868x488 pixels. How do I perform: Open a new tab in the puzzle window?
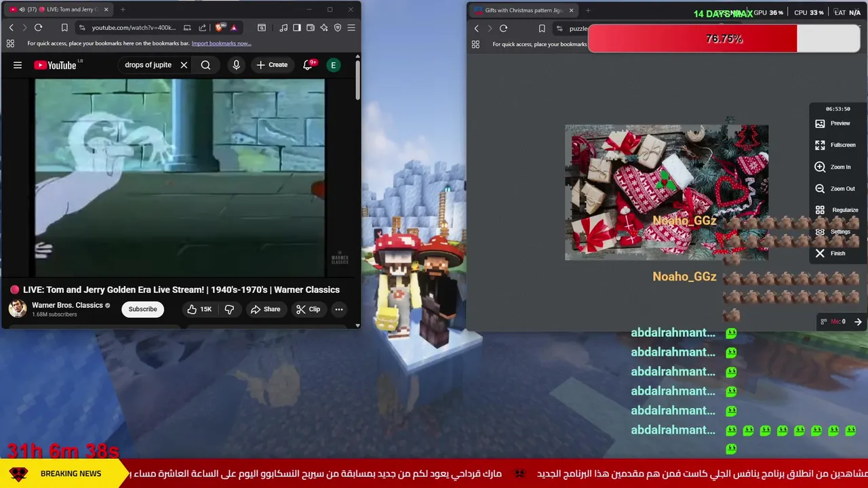pyautogui.click(x=587, y=10)
